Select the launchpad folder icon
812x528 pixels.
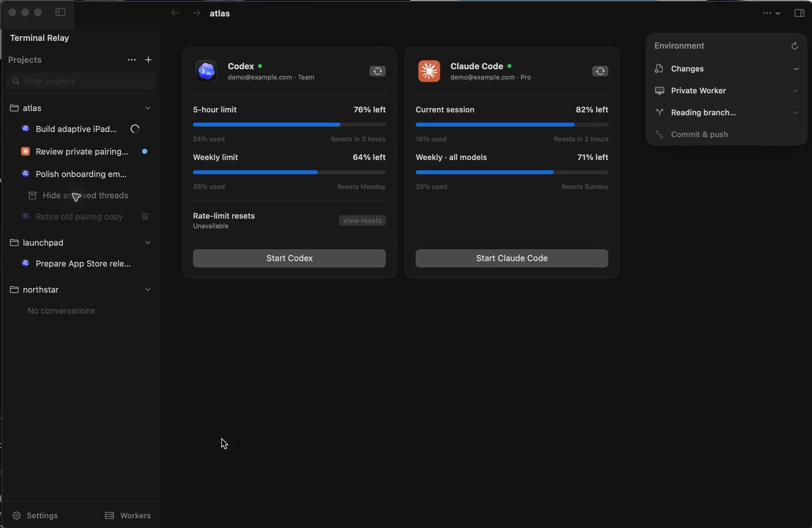14,243
